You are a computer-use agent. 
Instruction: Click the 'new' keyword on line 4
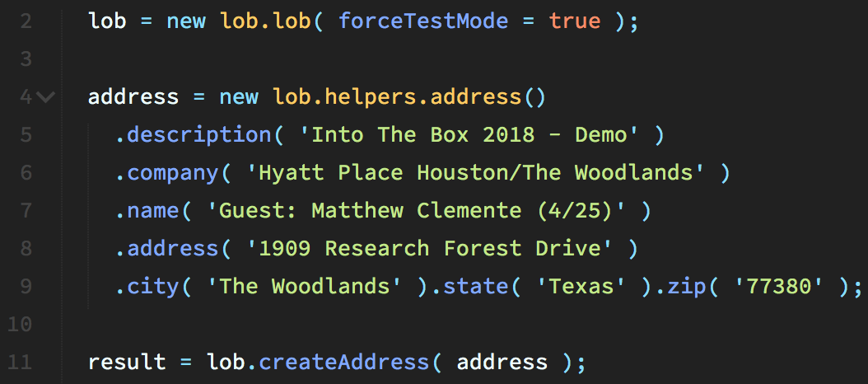tap(239, 97)
